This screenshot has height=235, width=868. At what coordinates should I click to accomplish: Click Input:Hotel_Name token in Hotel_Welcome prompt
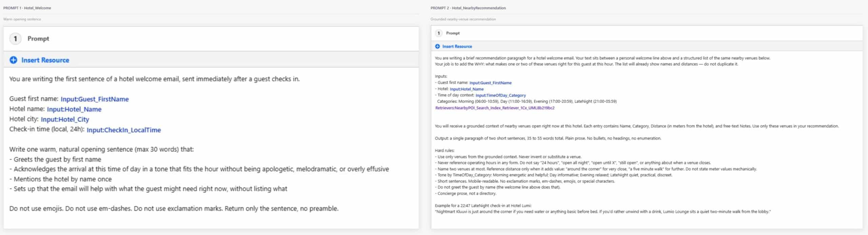(x=74, y=109)
